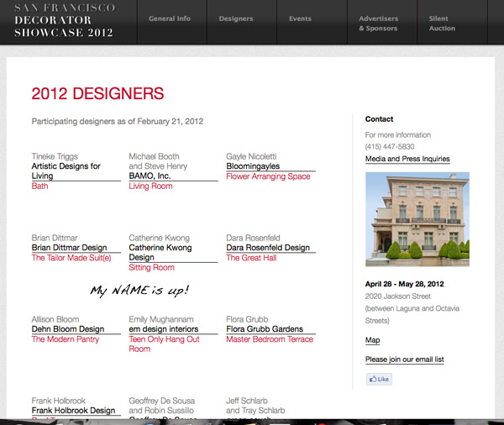Click the showcase house photo
This screenshot has width=504, height=425.
(x=417, y=219)
